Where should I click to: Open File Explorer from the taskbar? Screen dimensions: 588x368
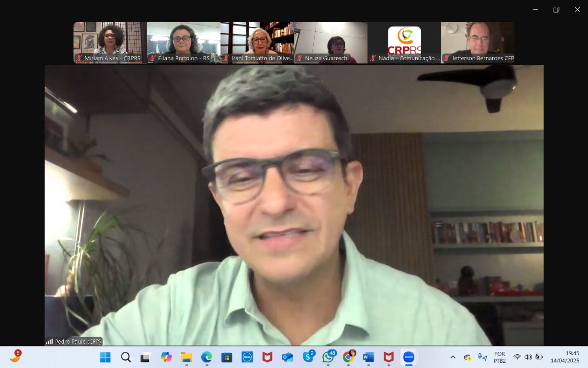pyautogui.click(x=186, y=357)
